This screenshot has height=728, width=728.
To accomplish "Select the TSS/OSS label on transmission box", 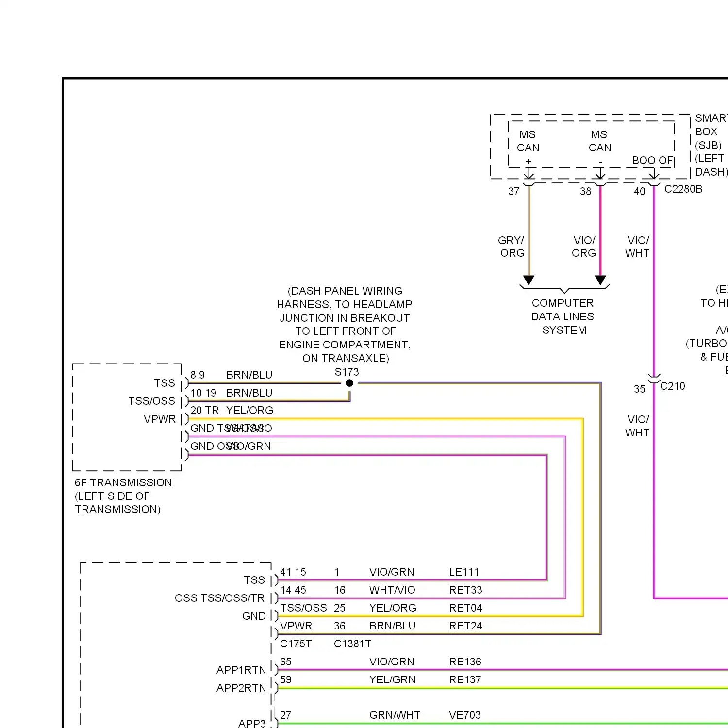I will click(x=151, y=401).
